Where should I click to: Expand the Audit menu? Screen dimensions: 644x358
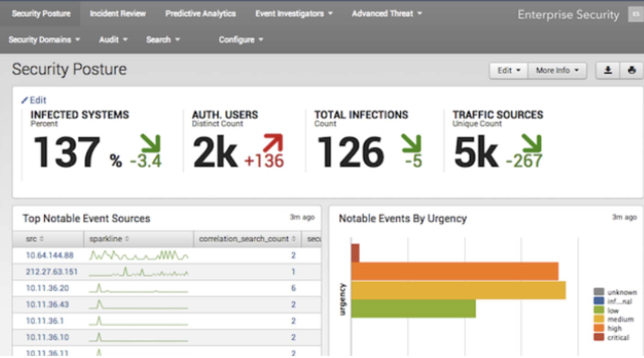point(113,40)
